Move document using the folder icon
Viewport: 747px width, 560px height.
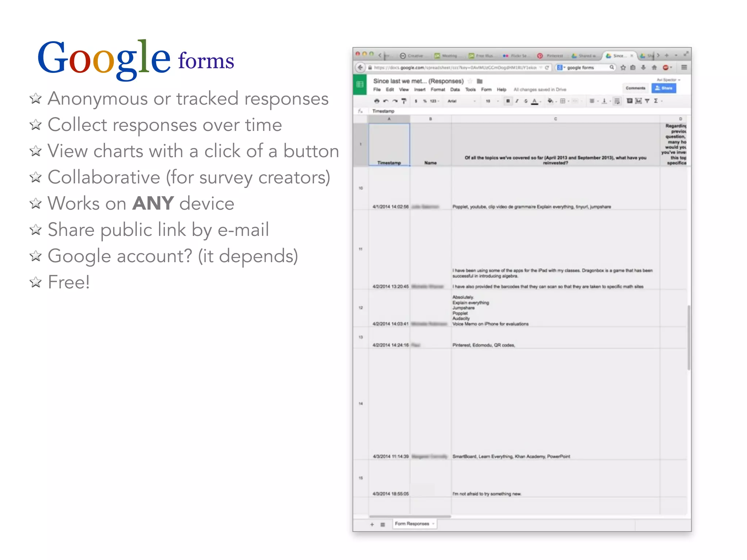click(480, 81)
